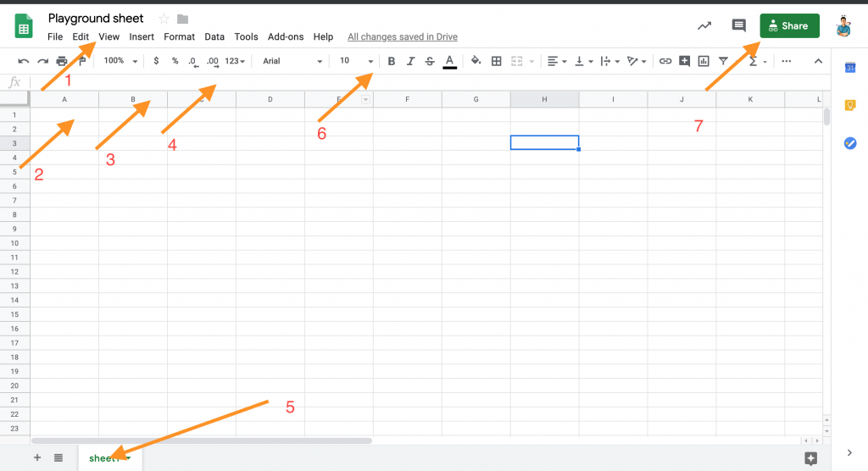The height and width of the screenshot is (471, 868).
Task: Open functions sigma menu
Action: [757, 62]
